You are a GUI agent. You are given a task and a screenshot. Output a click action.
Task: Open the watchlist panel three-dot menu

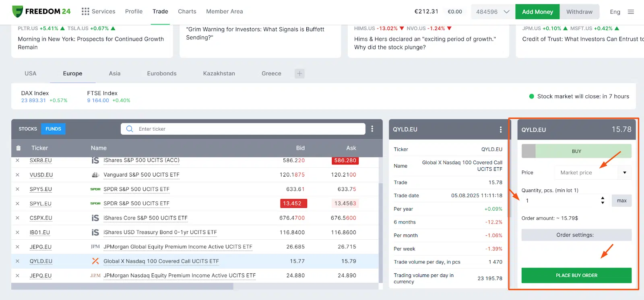click(372, 129)
